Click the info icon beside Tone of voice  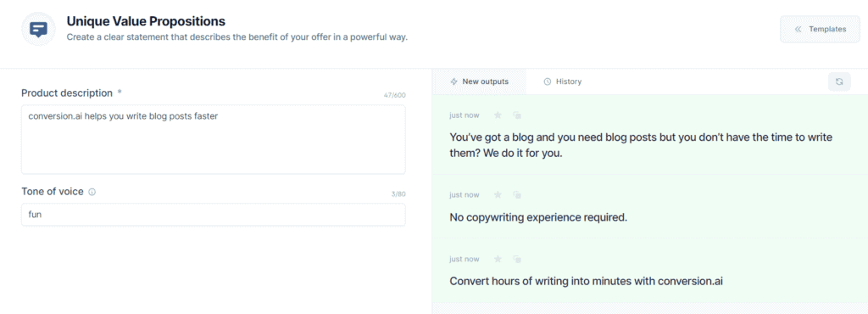tap(92, 192)
